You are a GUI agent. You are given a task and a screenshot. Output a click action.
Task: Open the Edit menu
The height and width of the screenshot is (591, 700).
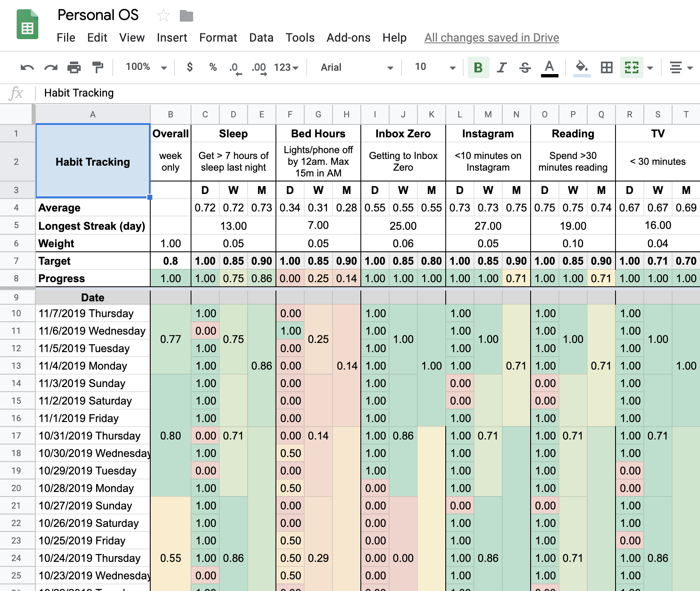point(97,37)
